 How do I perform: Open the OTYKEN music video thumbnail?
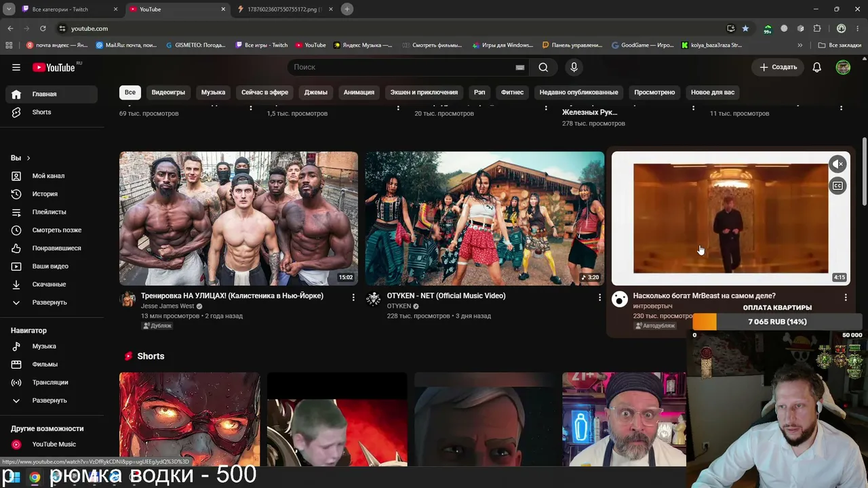[x=484, y=218]
